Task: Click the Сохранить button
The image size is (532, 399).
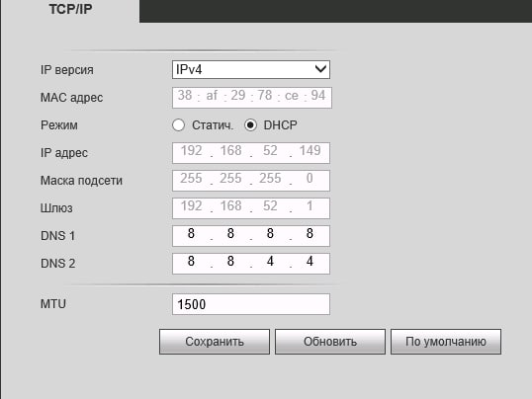Action: (215, 342)
